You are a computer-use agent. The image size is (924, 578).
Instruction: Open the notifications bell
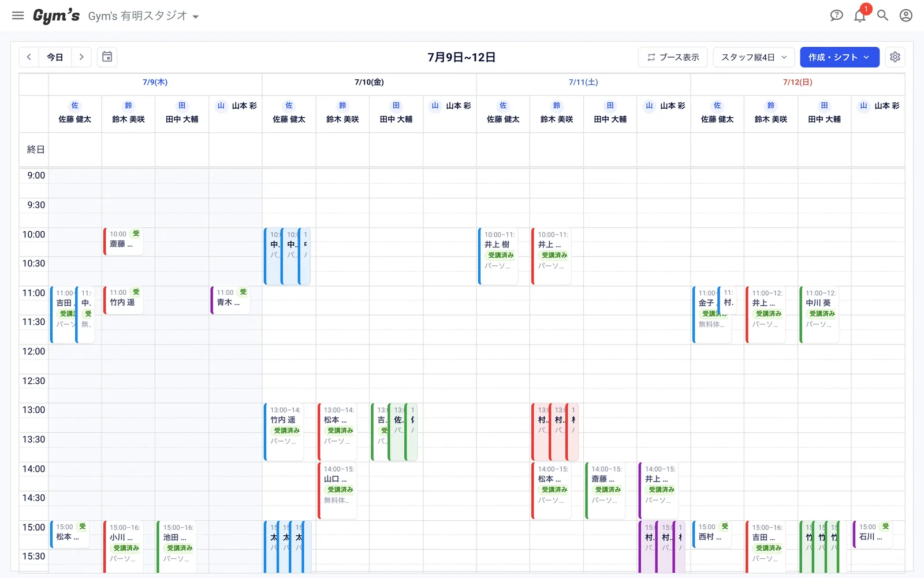click(x=860, y=16)
